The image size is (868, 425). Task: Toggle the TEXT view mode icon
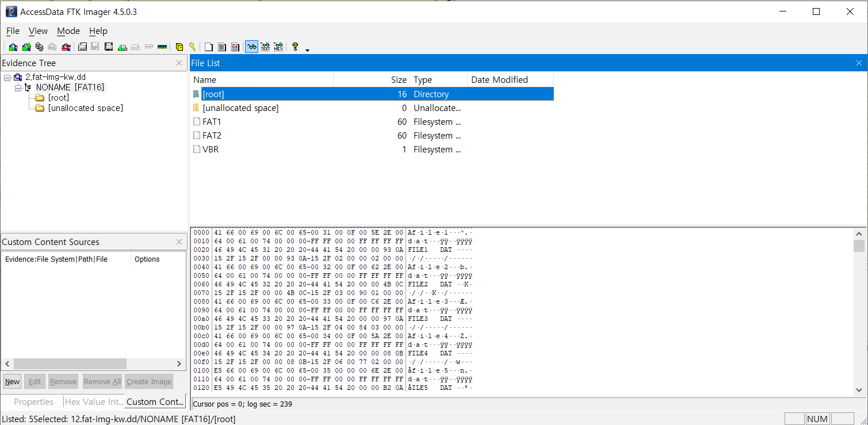[x=265, y=47]
